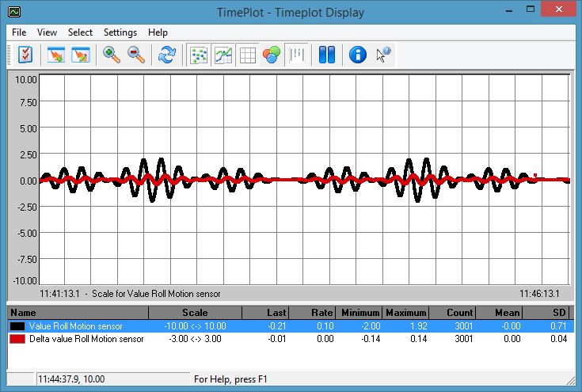This screenshot has height=392, width=582.
Task: Click the checklist properties toolbar icon
Action: click(x=26, y=55)
